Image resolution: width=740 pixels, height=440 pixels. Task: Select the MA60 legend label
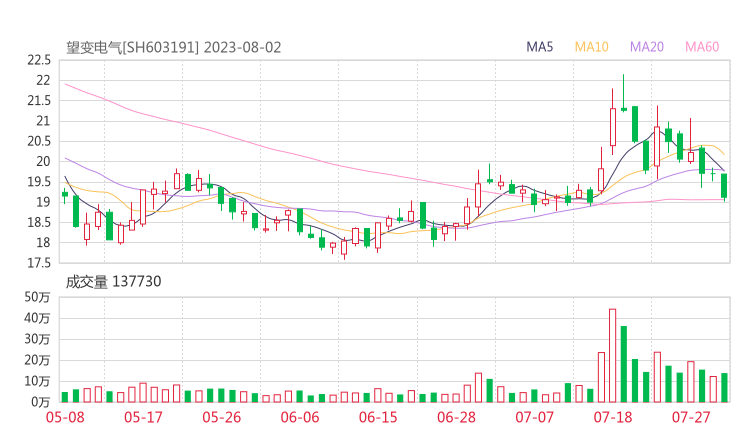click(x=702, y=47)
